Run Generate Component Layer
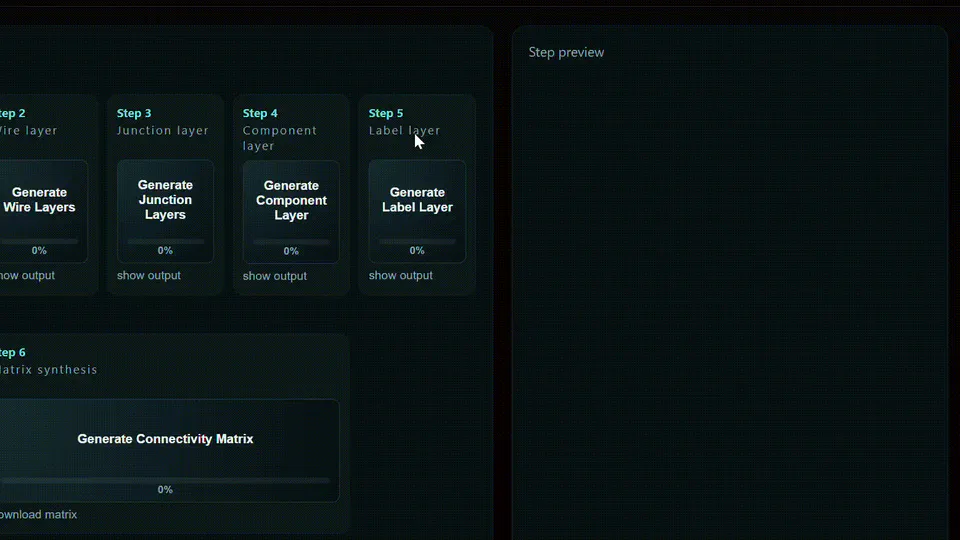The height and width of the screenshot is (540, 960). pyautogui.click(x=291, y=212)
